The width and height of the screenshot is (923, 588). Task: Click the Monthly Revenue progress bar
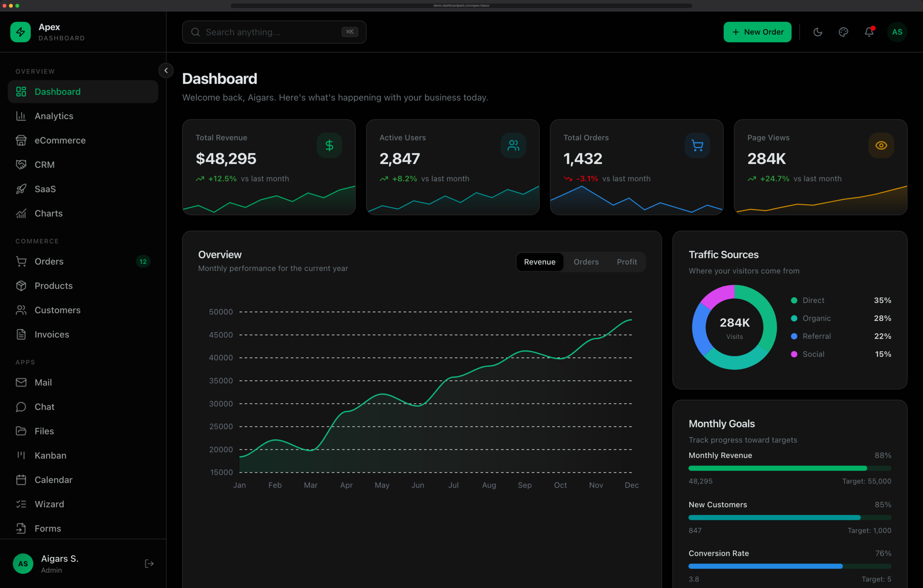[790, 468]
